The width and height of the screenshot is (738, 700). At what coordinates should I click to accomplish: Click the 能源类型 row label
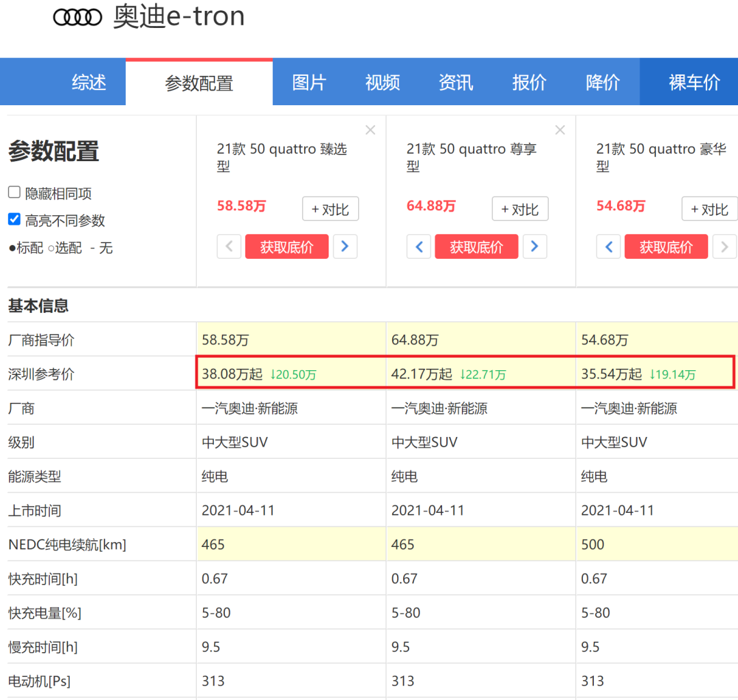[x=35, y=476]
